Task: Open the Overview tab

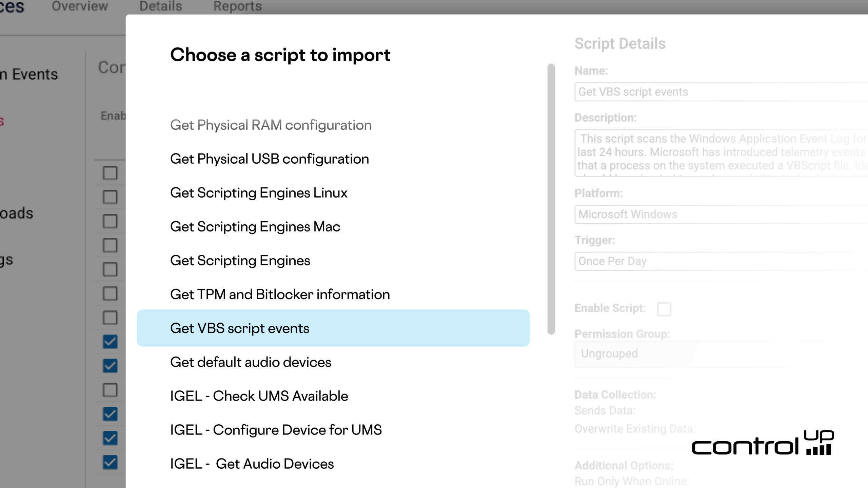Action: 80,6
